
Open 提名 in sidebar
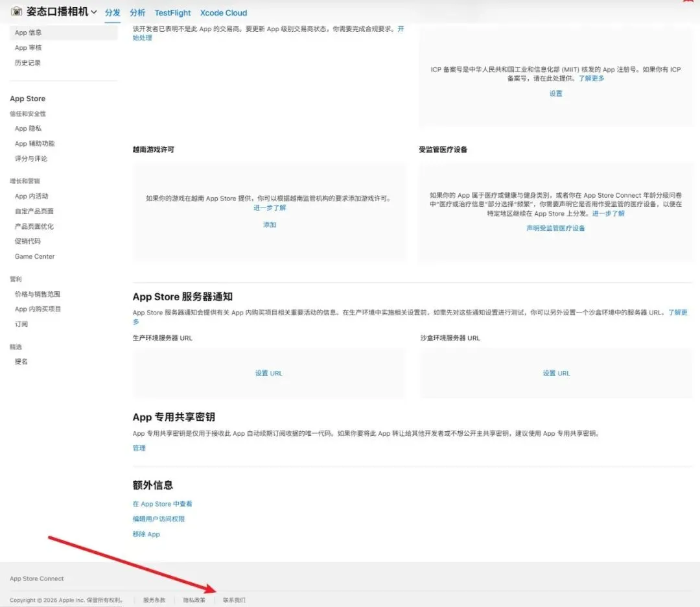pos(21,362)
